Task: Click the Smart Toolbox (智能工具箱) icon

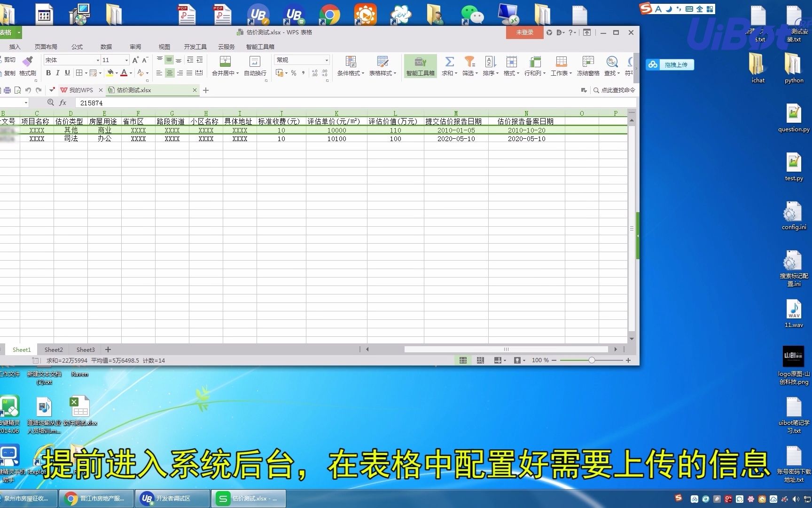Action: 420,66
